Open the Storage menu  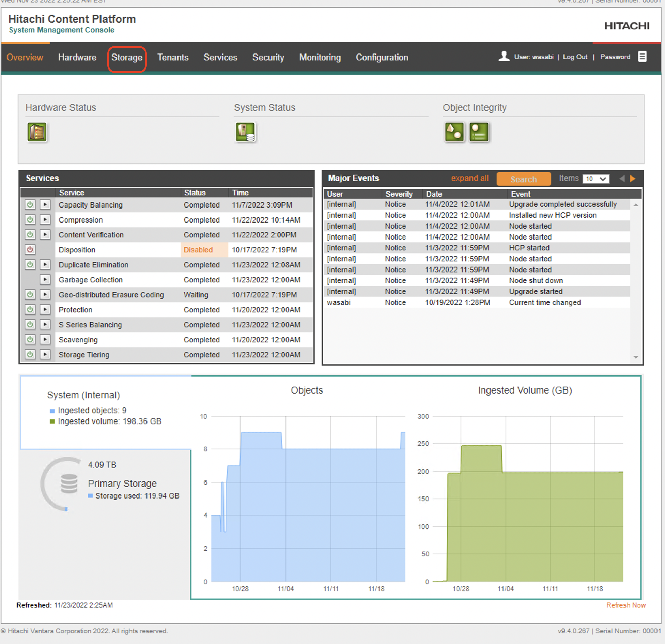click(127, 57)
